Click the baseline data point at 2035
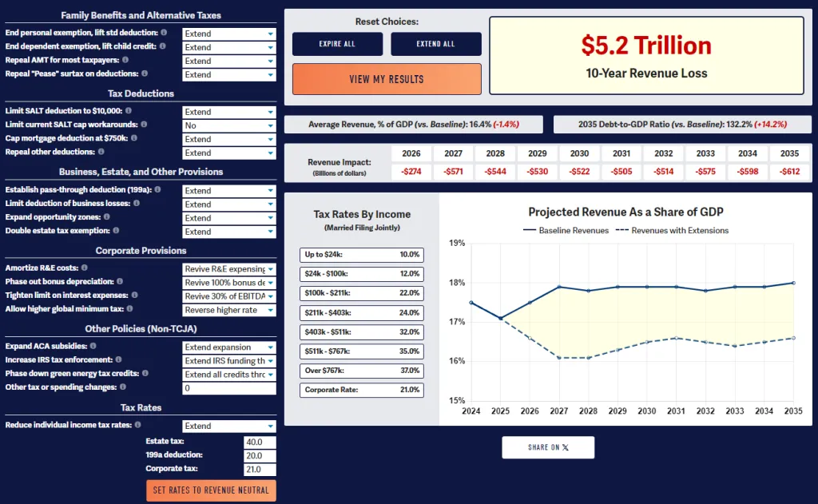Image resolution: width=818 pixels, height=504 pixels. click(x=793, y=283)
